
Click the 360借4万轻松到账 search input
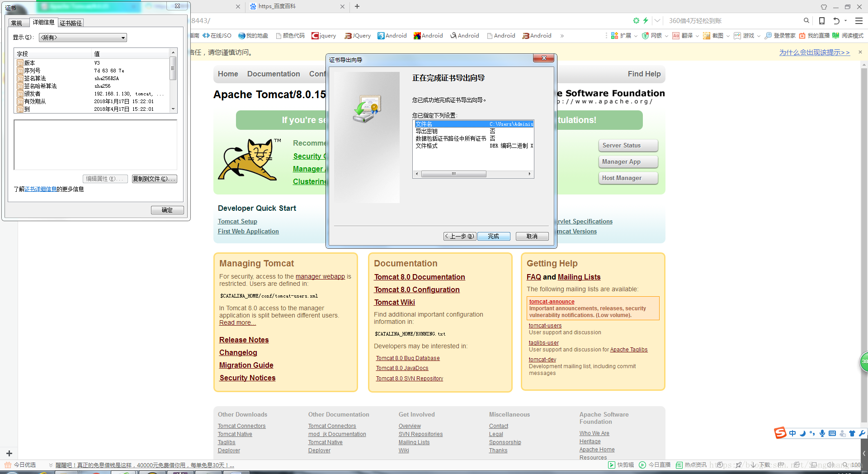(732, 20)
